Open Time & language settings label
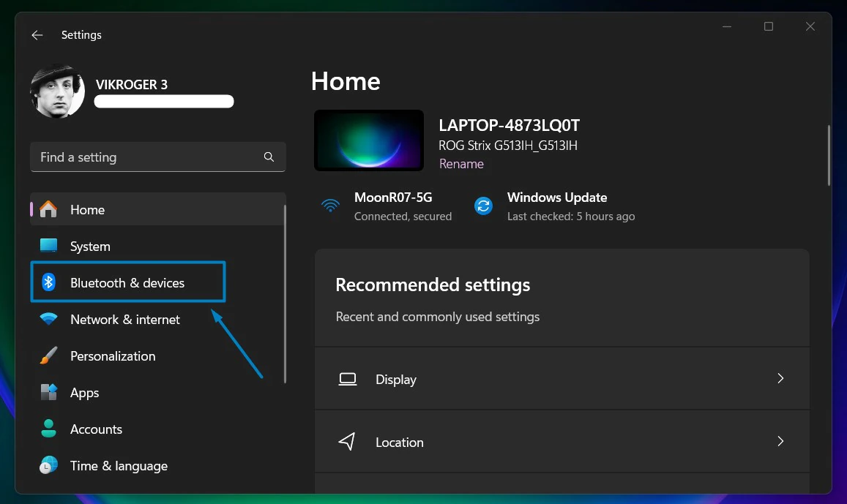The width and height of the screenshot is (847, 504). click(x=119, y=466)
